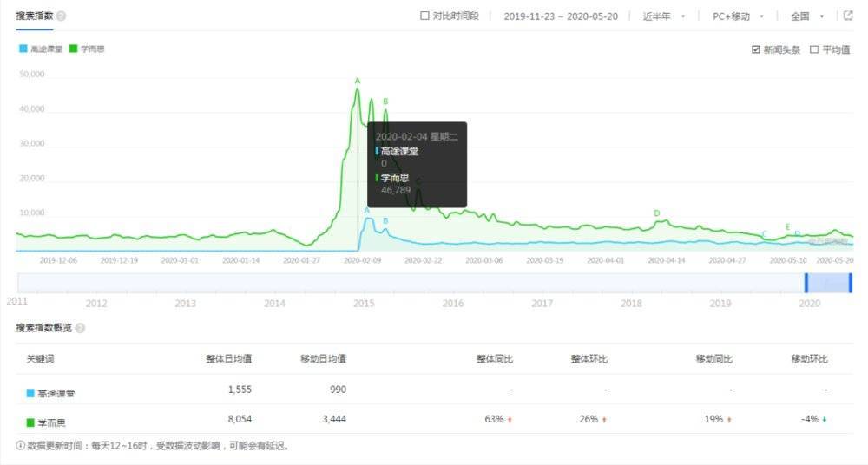Toggle 高途课堂 legend color square
The height and width of the screenshot is (465, 868).
point(23,49)
